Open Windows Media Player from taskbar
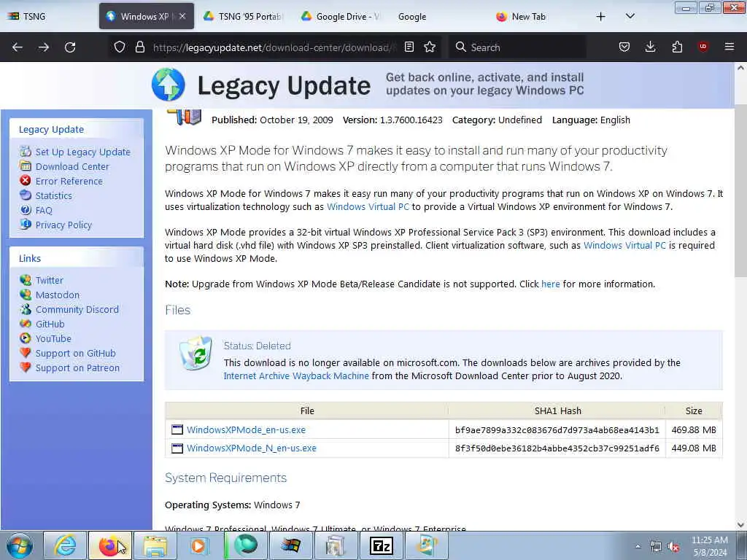The width and height of the screenshot is (747, 560). coord(199,545)
